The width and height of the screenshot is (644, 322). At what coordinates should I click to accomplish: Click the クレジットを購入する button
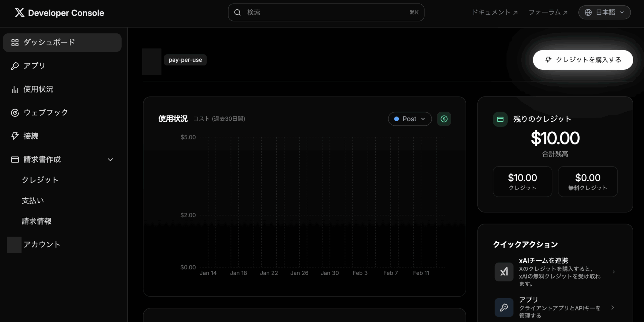click(583, 60)
